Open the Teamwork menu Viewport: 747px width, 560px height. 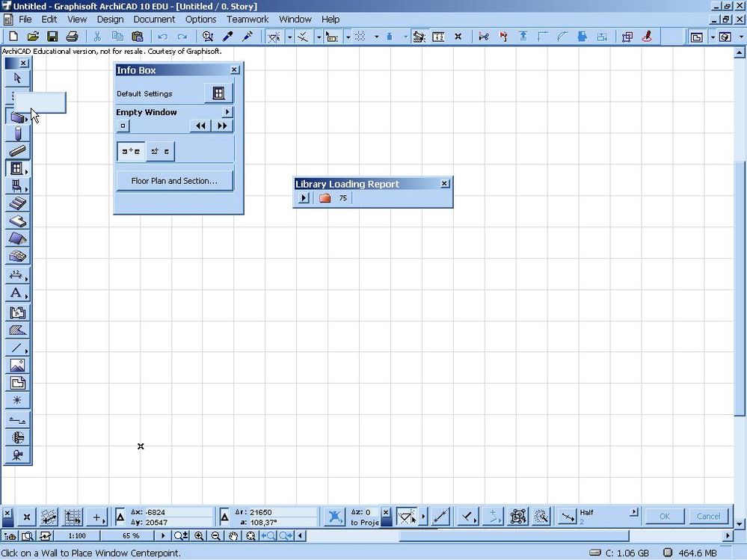(x=247, y=19)
